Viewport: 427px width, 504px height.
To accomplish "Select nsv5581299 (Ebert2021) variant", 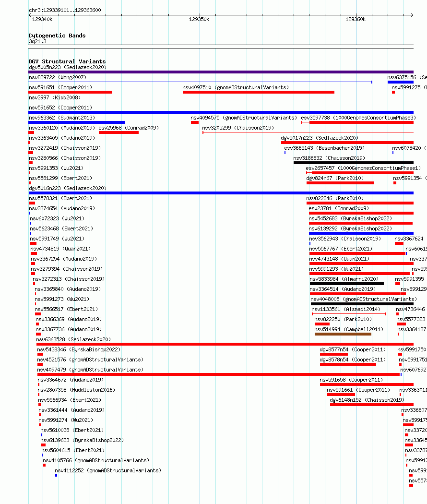I will coord(60,178).
